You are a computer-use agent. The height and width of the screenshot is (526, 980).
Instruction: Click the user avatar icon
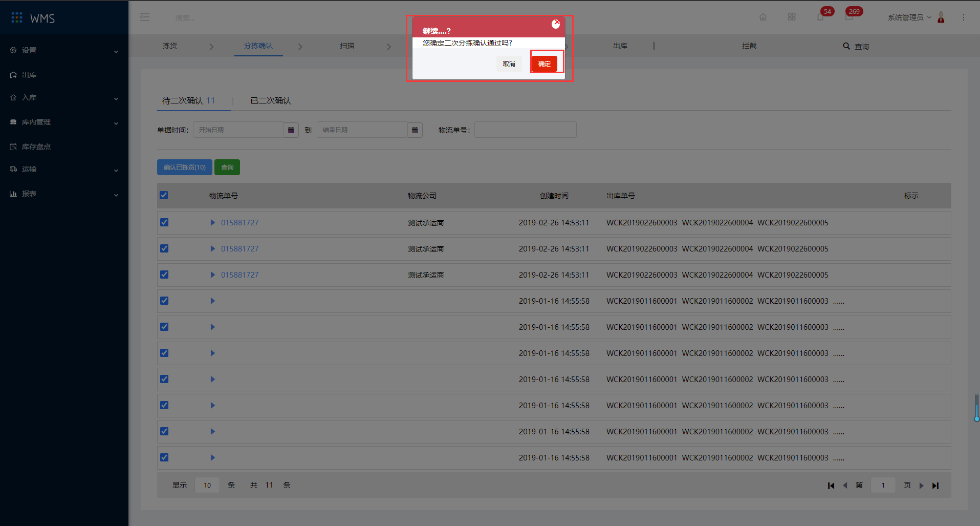[941, 17]
